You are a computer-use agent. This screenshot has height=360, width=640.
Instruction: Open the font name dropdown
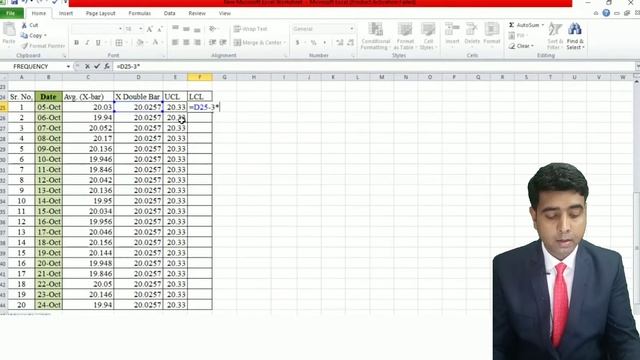(120, 29)
